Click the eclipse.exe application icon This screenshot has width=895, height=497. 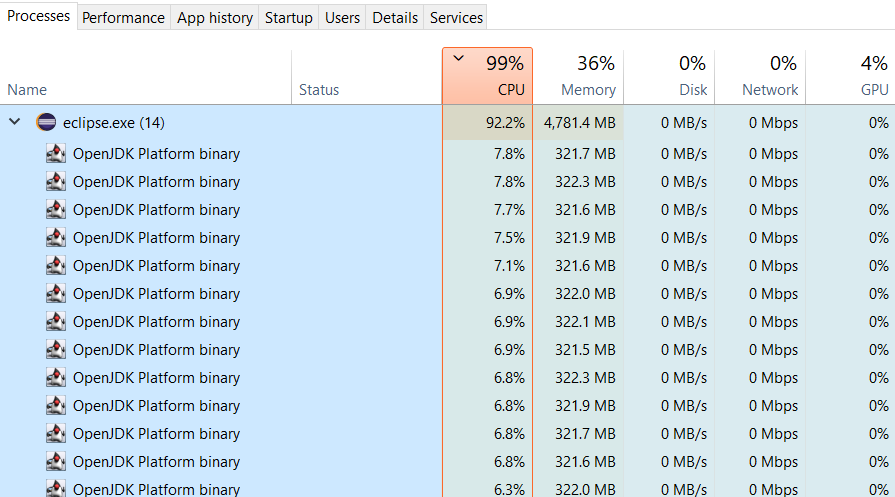coord(46,122)
